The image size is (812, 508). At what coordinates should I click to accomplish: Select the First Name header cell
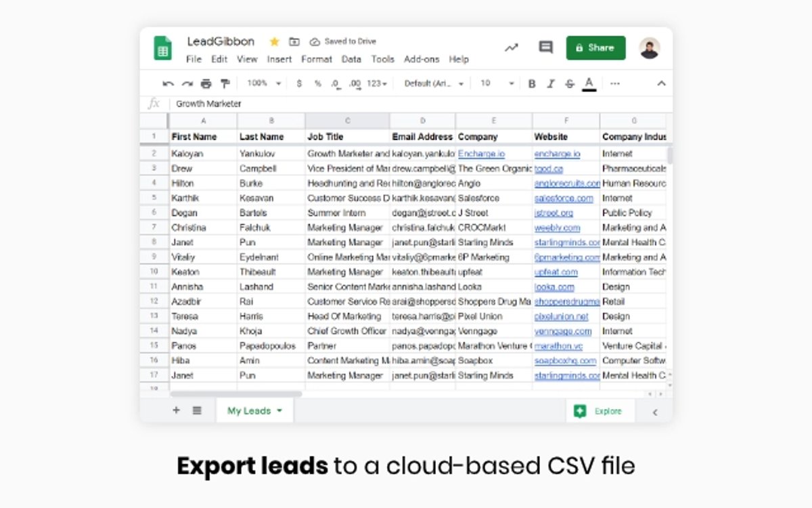(202, 136)
